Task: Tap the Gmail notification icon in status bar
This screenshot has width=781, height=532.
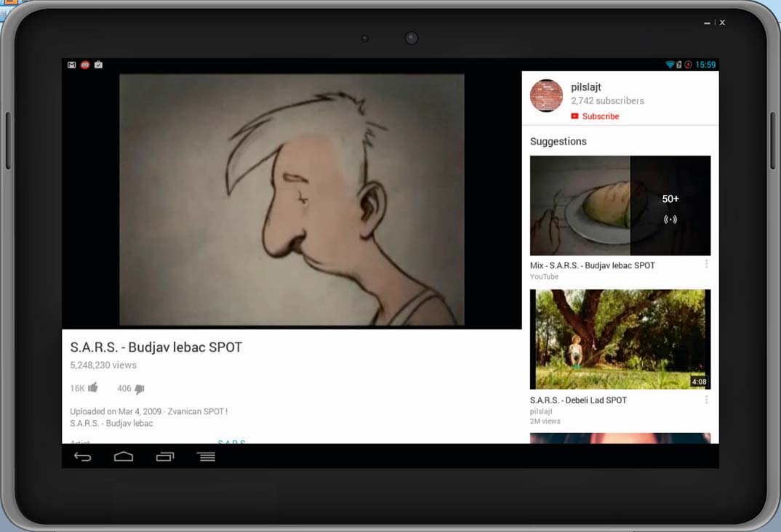Action: 72,65
